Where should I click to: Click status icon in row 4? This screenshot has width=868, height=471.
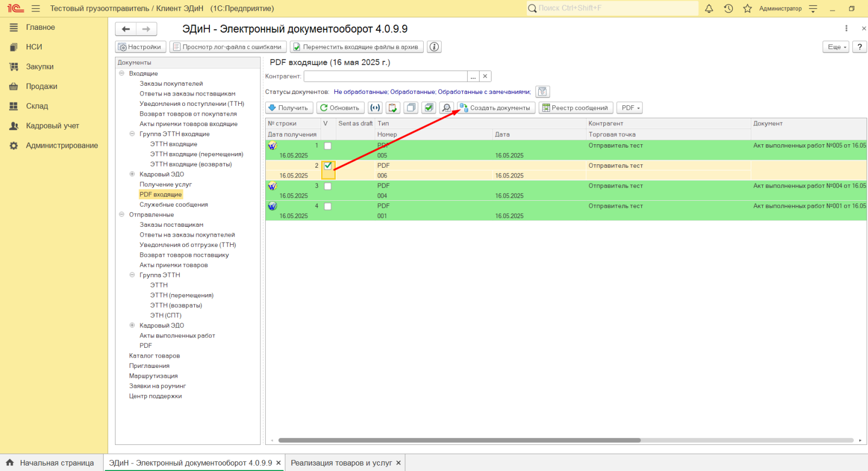[x=272, y=206]
